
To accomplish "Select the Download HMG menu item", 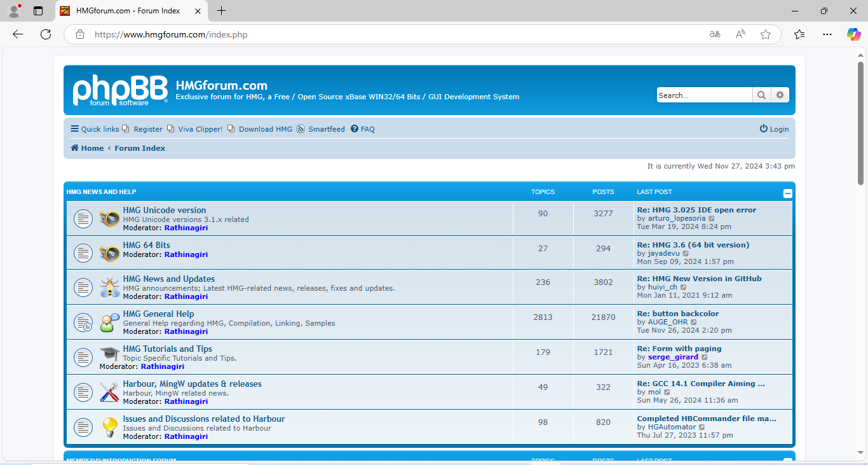I will (x=265, y=129).
